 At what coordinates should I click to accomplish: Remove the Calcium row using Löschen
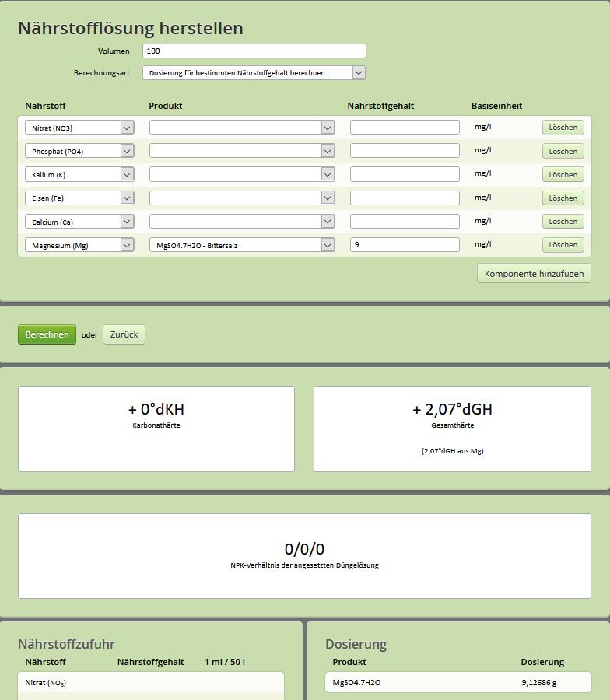pyautogui.click(x=563, y=222)
